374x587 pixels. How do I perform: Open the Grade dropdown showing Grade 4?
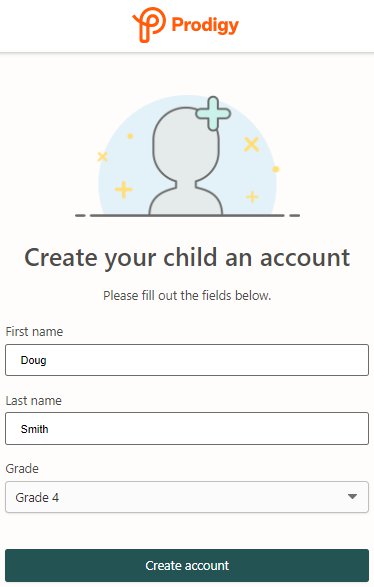[x=187, y=497]
